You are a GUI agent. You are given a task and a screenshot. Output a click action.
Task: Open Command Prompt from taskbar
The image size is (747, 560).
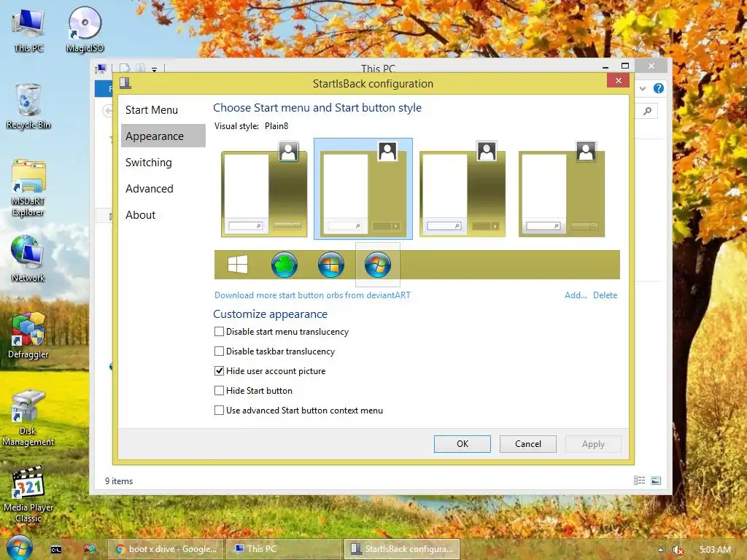[x=56, y=550]
